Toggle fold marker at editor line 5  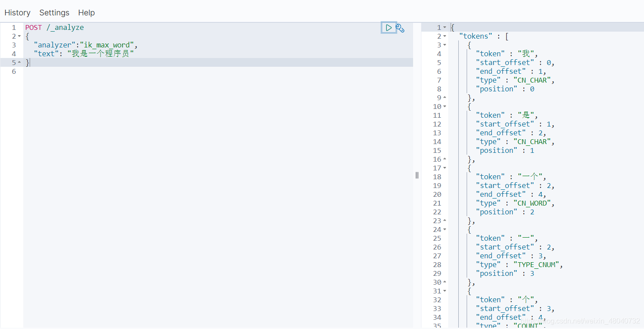click(19, 62)
